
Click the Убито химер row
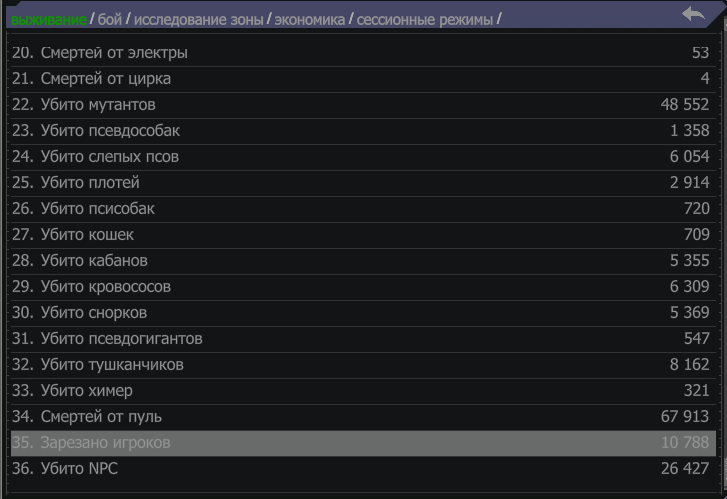coord(363,391)
